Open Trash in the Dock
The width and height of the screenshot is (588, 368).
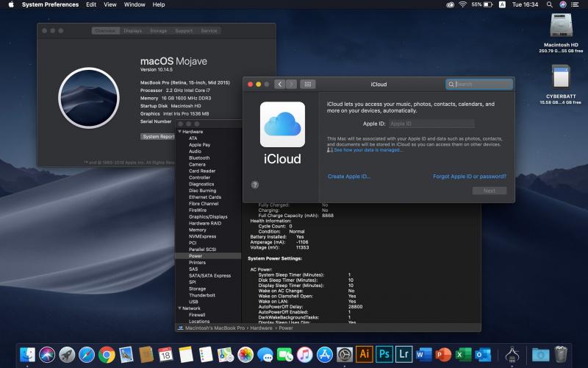561,355
